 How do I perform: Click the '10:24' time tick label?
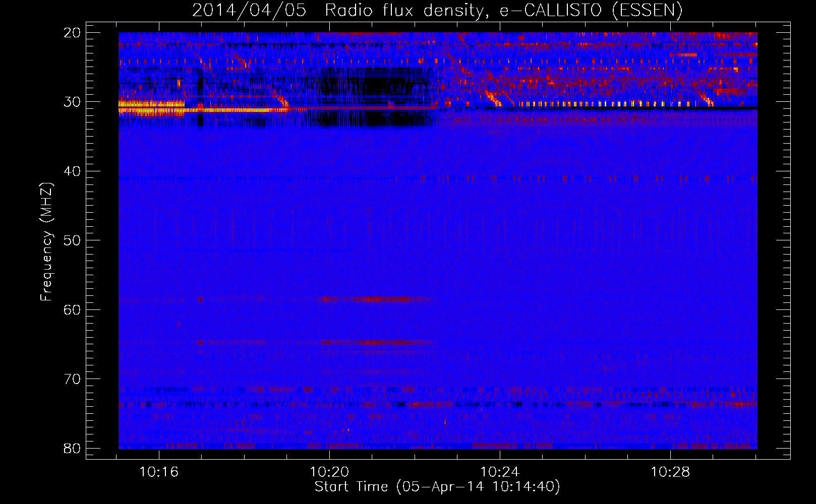[x=500, y=472]
